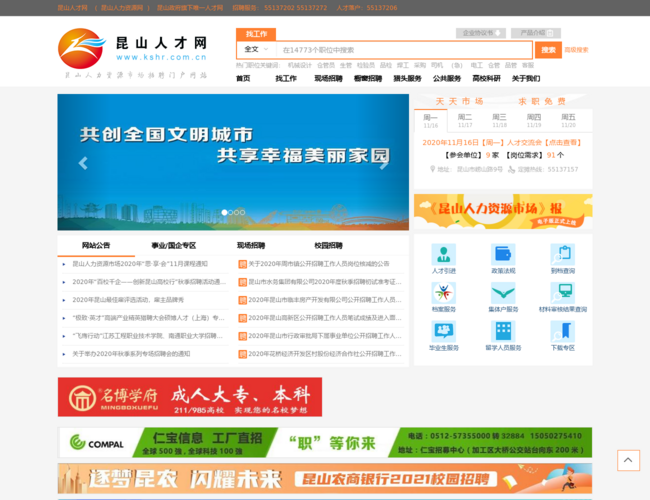Viewport: 650px width, 500px height.
Task: Click the 机械设计 hot keyword
Action: coord(299,65)
